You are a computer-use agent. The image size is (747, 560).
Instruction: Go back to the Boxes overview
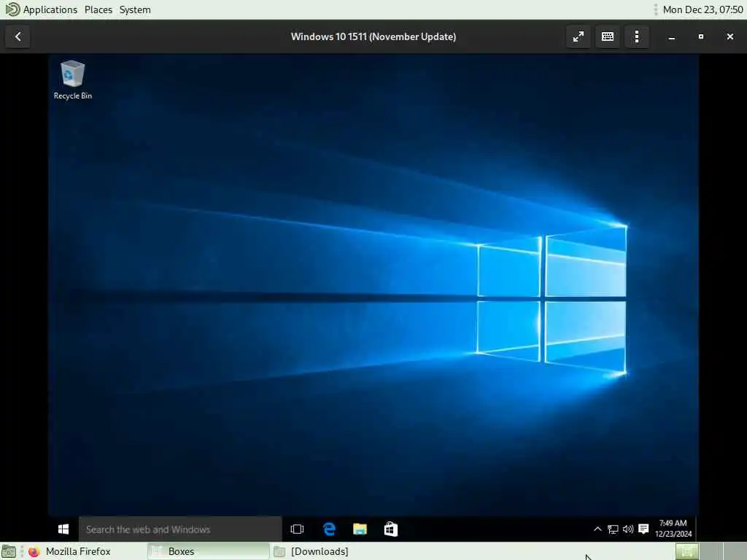point(18,36)
